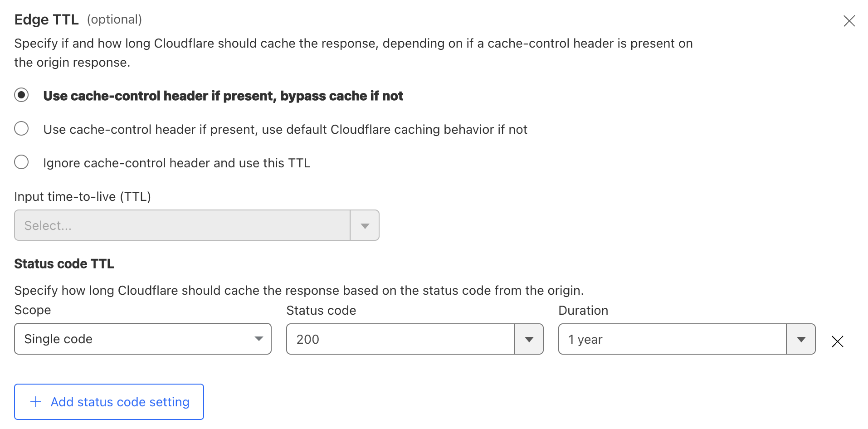
Task: Click the 'Ignore cache-control header' label text
Action: (x=177, y=163)
